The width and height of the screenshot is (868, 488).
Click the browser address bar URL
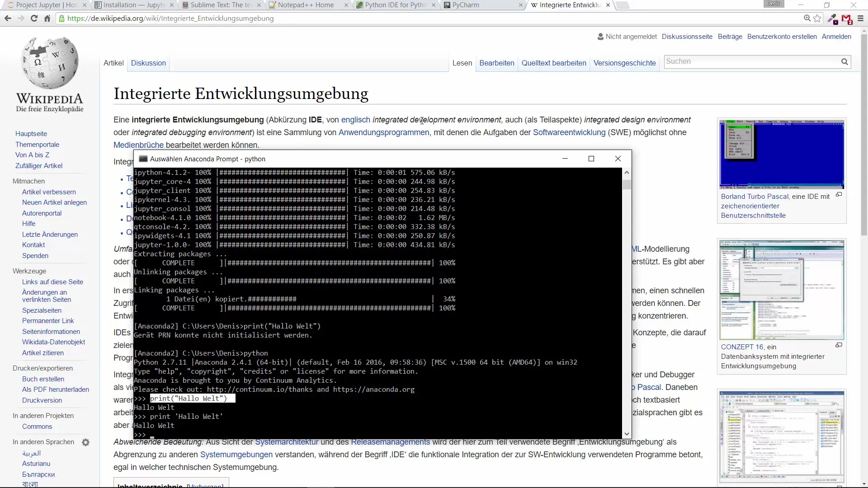pos(170,19)
